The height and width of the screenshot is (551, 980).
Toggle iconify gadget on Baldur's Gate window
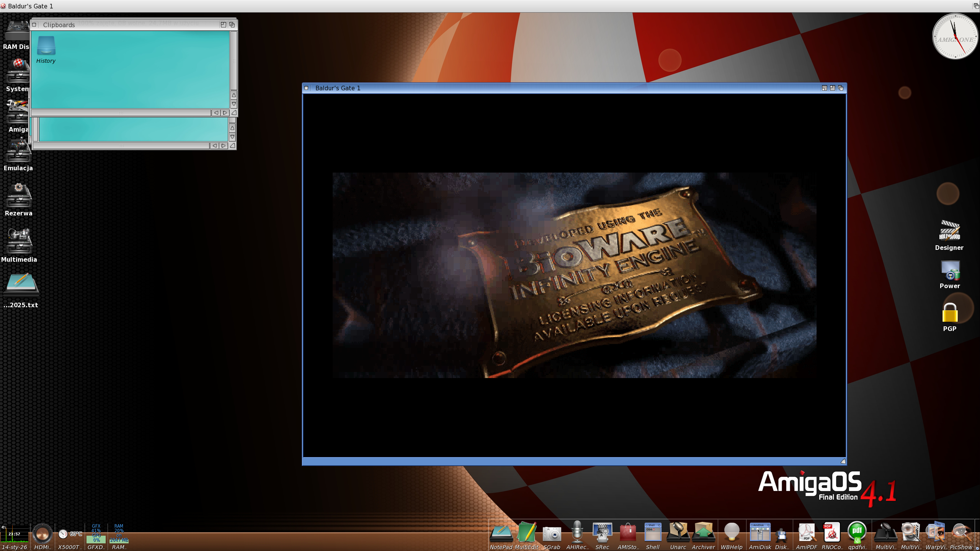click(824, 88)
